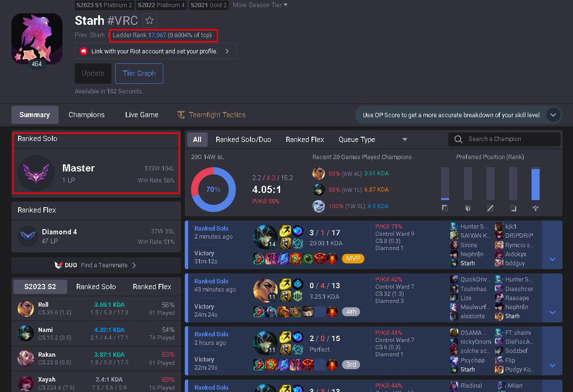Expand details of the 3/1/17 match
This screenshot has width=573, height=392.
[552, 259]
